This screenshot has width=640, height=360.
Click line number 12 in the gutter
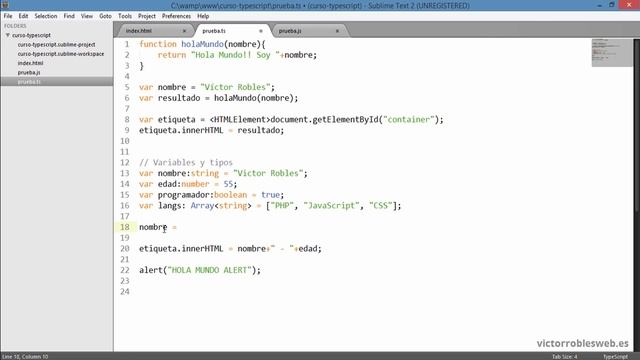(x=124, y=162)
